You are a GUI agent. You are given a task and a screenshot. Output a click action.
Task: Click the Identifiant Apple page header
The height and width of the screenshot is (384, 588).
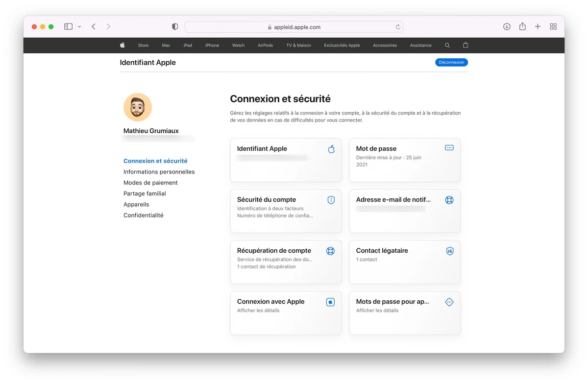tap(147, 63)
